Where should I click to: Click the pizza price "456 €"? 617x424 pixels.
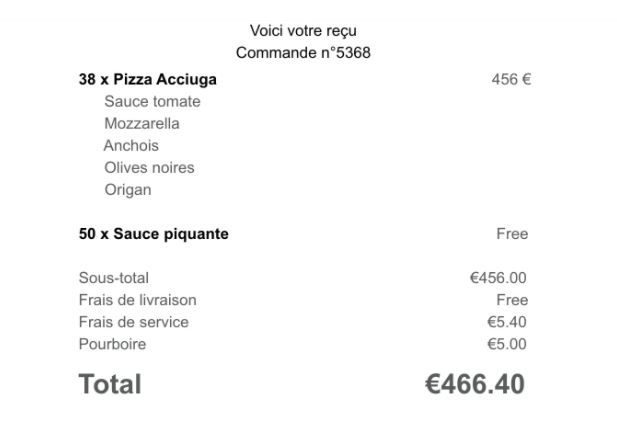pos(510,80)
